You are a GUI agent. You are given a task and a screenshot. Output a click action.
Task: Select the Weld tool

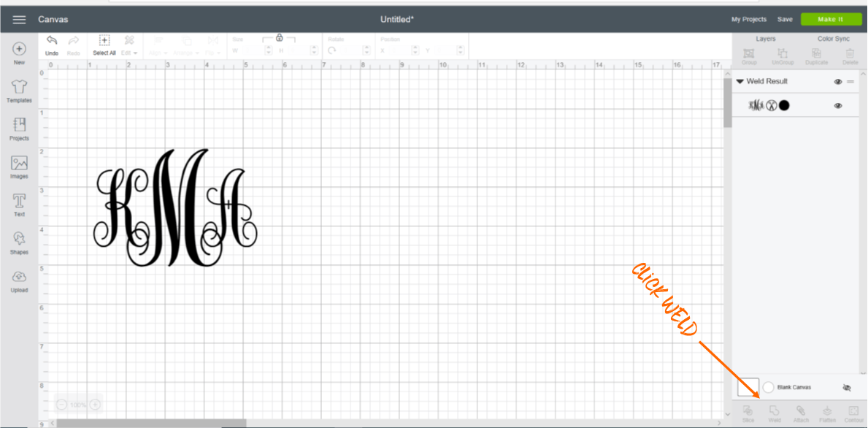click(775, 413)
